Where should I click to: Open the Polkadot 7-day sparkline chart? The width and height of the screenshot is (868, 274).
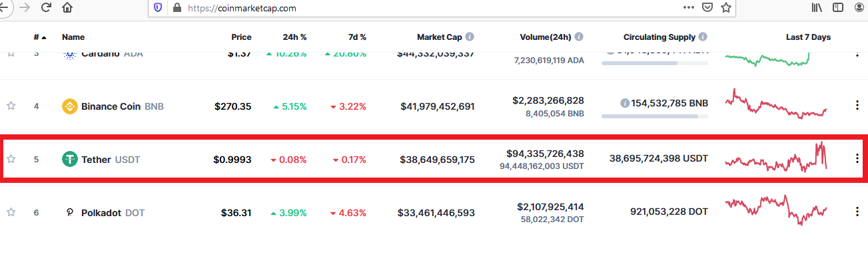click(x=777, y=210)
